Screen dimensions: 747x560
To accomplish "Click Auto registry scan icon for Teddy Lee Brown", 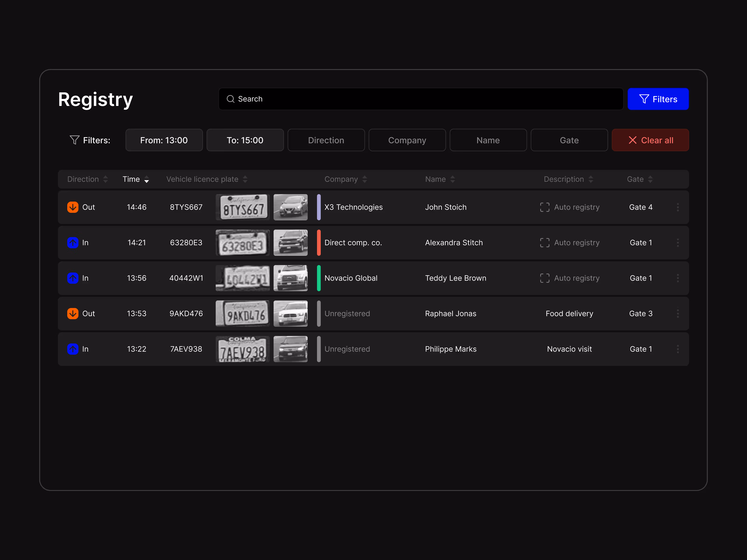I will click(x=544, y=278).
